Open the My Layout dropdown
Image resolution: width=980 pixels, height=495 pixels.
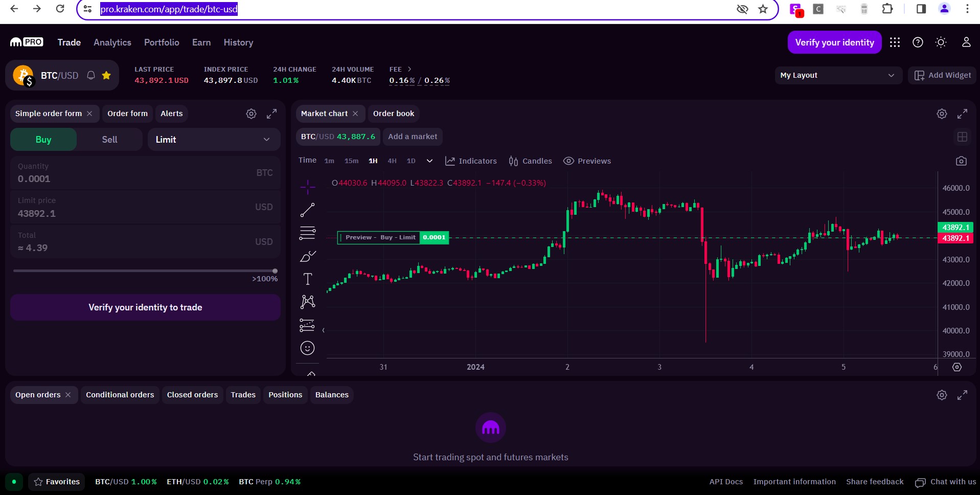tap(838, 75)
